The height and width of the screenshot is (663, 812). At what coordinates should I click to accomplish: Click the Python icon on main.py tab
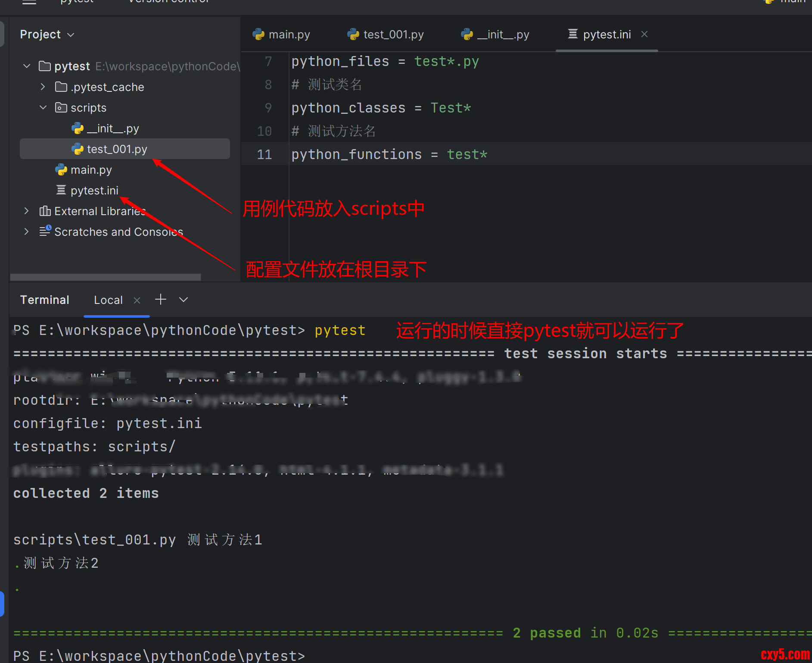[258, 34]
